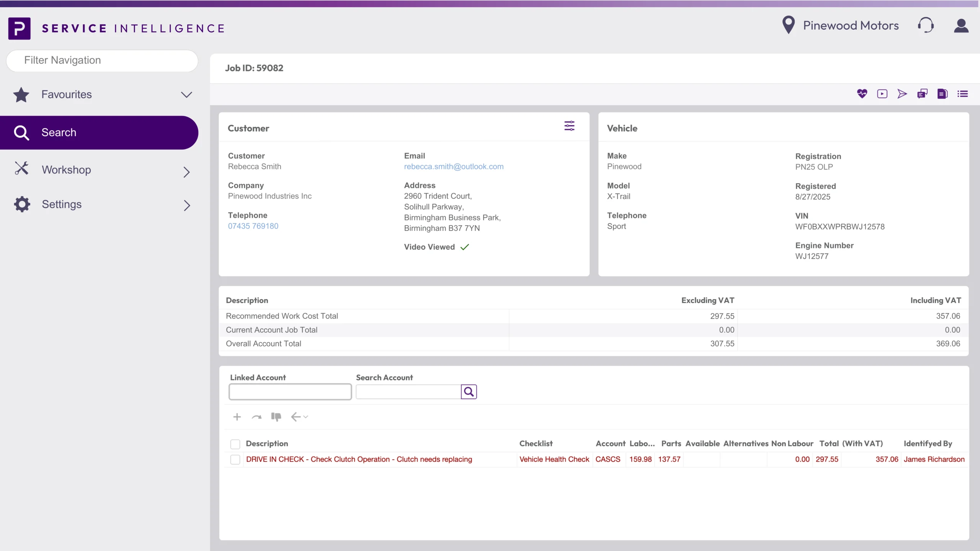Expand the Workshop submenu arrow
Screen dimensions: 980x551
click(x=186, y=172)
